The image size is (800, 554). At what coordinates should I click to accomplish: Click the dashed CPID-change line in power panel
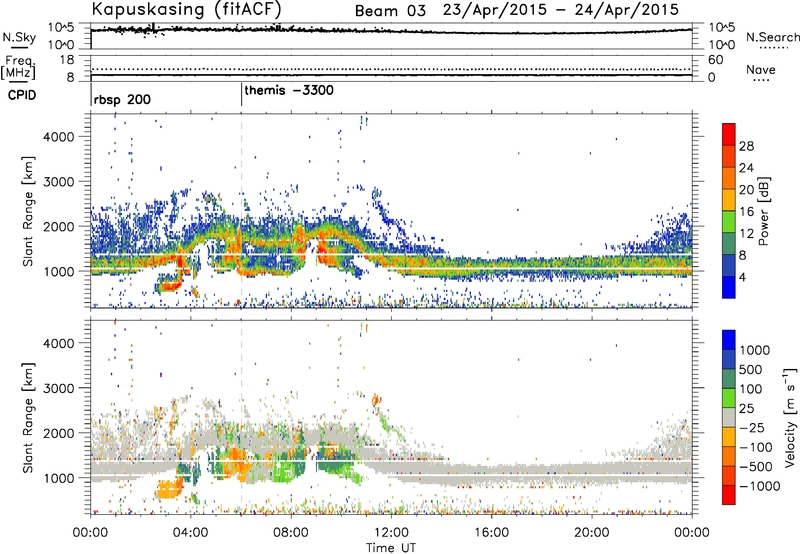(241, 209)
